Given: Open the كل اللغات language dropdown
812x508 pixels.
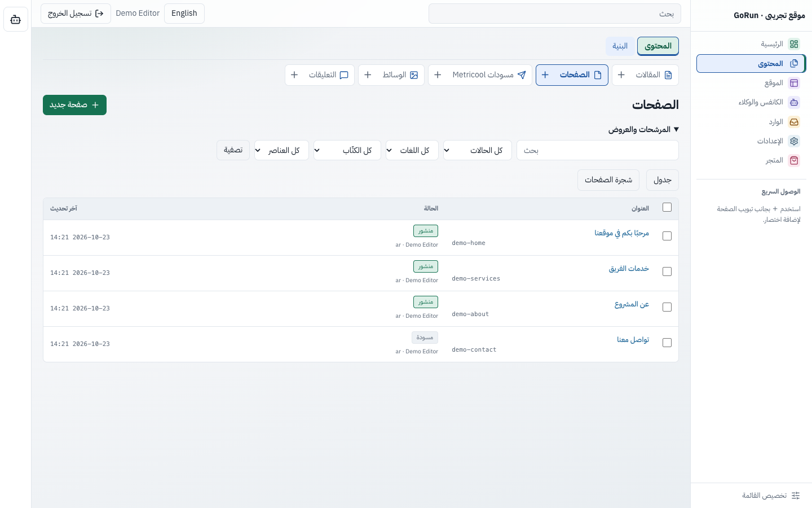Looking at the screenshot, I should 412,150.
